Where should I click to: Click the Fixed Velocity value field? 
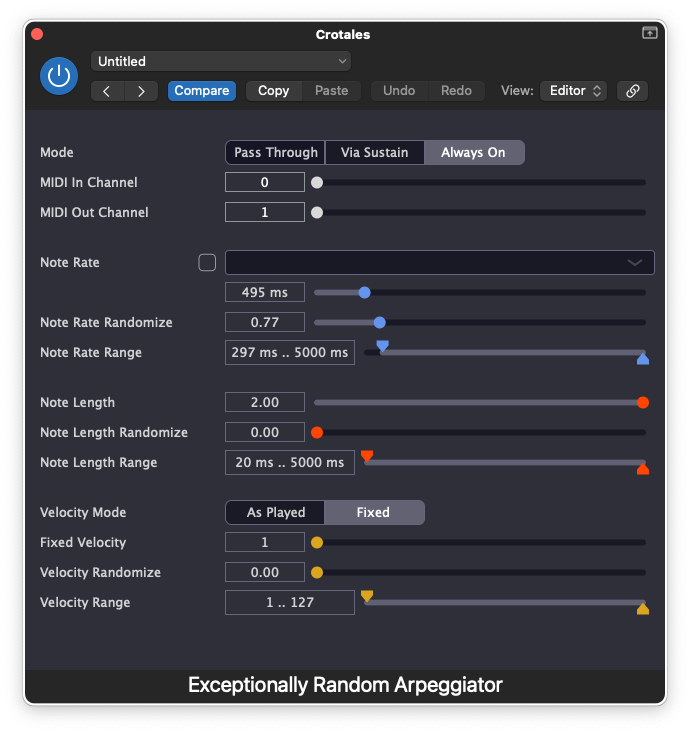click(x=265, y=542)
